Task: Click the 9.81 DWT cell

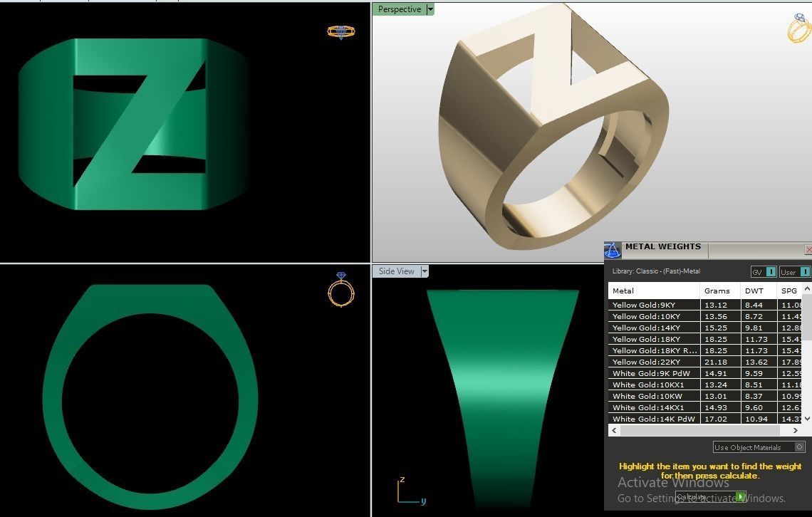Action: 759,328
